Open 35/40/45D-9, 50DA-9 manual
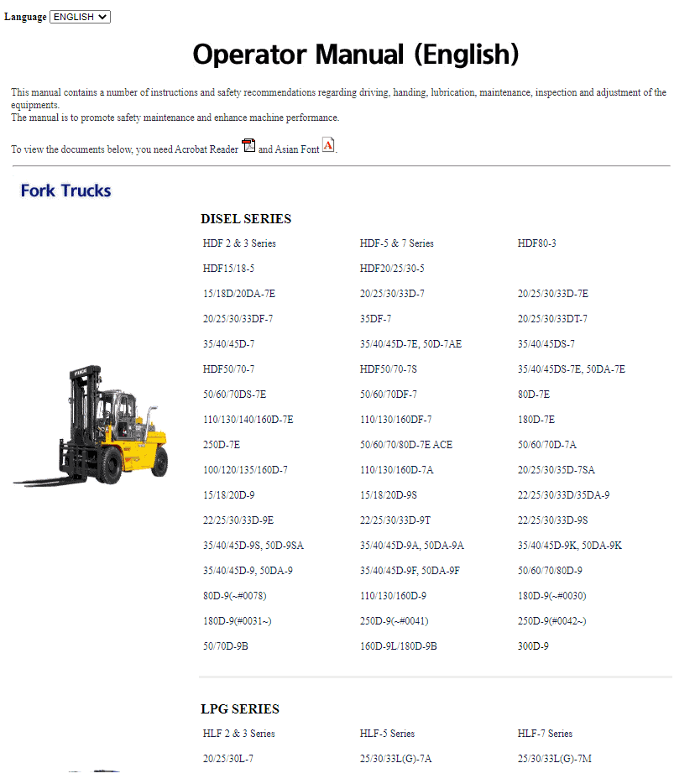The image size is (695, 784). 248,571
